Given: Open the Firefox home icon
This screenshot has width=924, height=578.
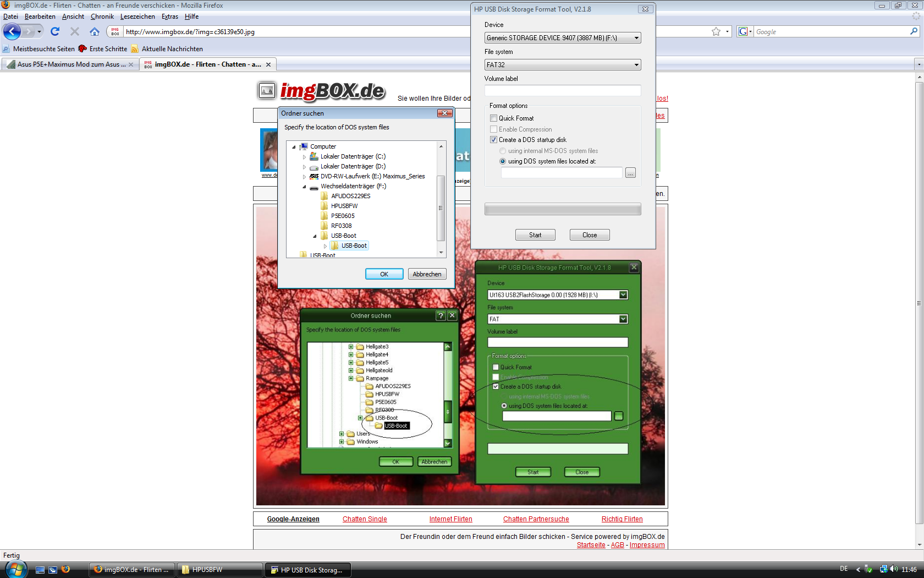Looking at the screenshot, I should click(x=95, y=31).
